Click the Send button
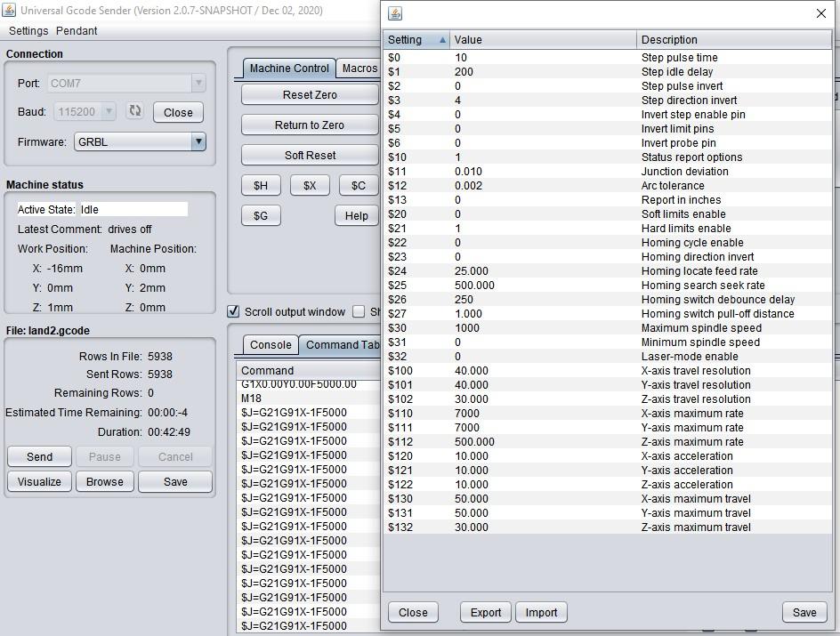Viewport: 840px width, 636px height. pyautogui.click(x=40, y=456)
